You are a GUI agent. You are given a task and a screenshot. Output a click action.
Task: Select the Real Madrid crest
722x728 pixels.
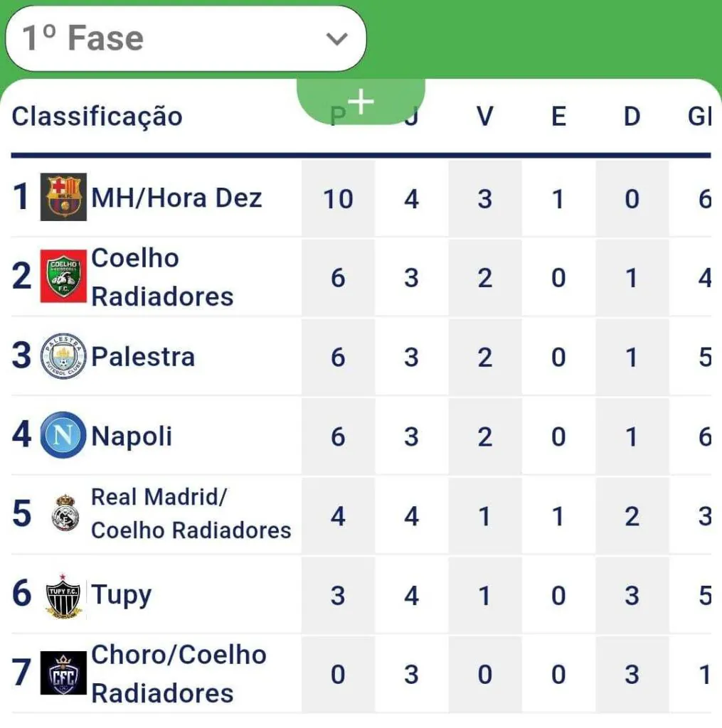point(65,513)
